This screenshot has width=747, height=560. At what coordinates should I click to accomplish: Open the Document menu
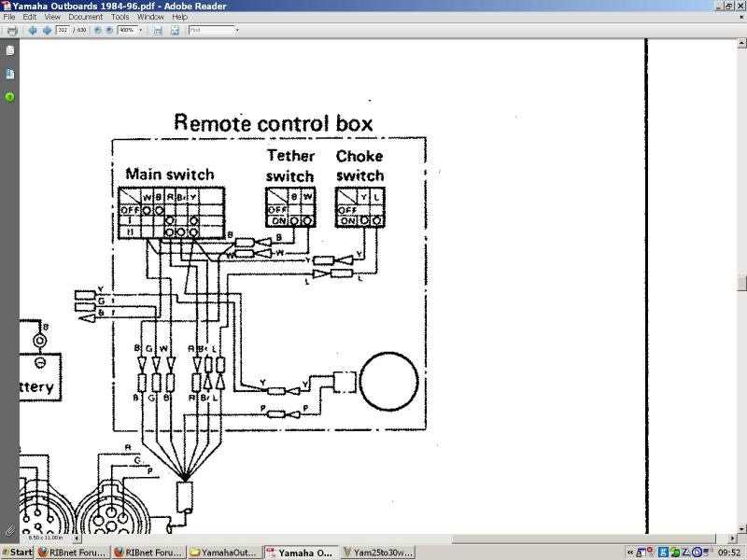[85, 16]
